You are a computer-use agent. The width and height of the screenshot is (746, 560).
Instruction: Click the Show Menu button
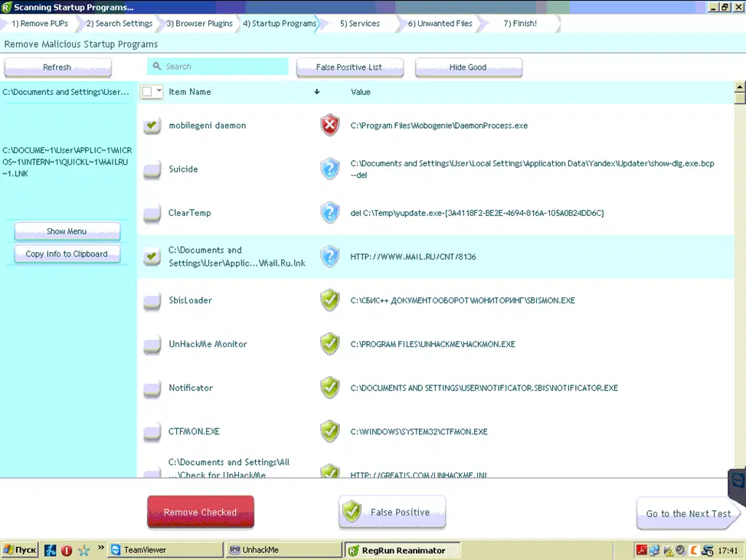tap(67, 231)
